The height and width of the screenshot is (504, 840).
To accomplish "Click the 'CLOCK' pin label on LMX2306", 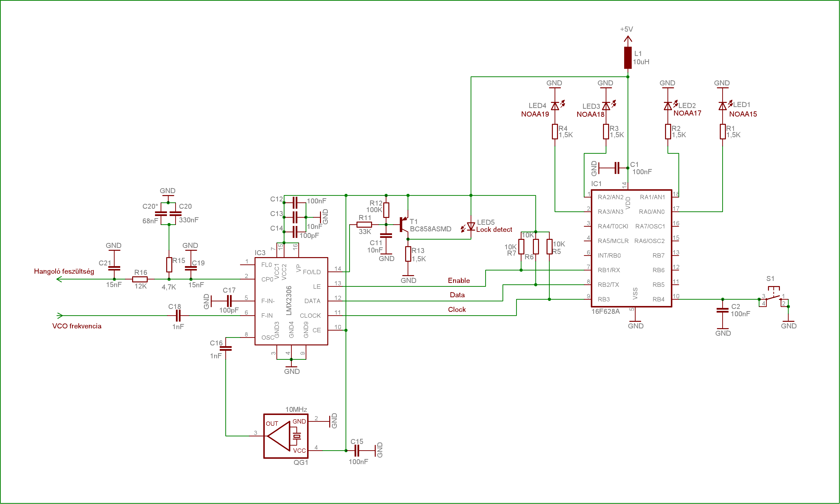I will click(x=310, y=315).
